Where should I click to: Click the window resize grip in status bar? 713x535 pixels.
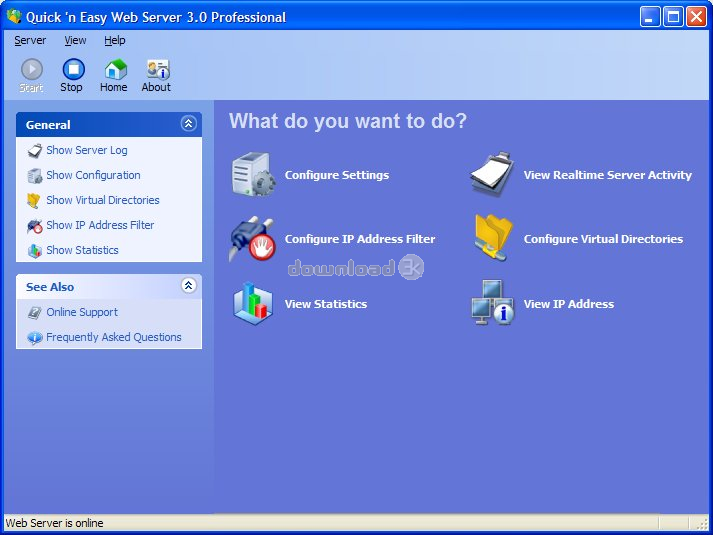[703, 524]
